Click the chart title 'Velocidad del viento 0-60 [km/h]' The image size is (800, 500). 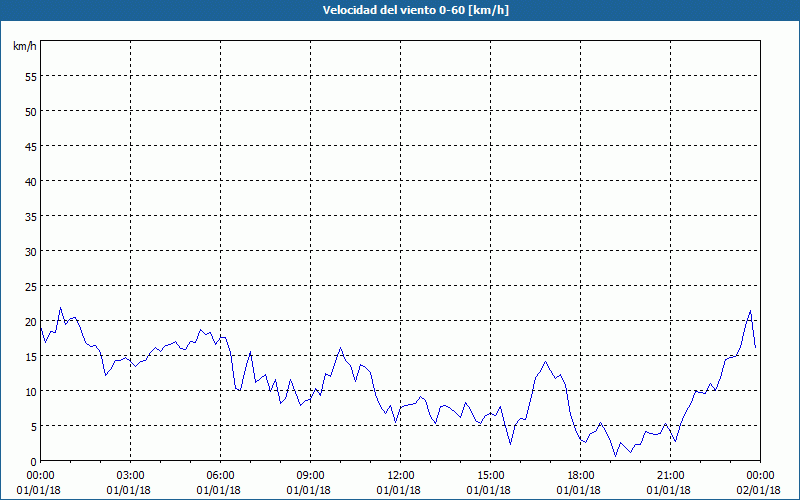[x=415, y=10]
